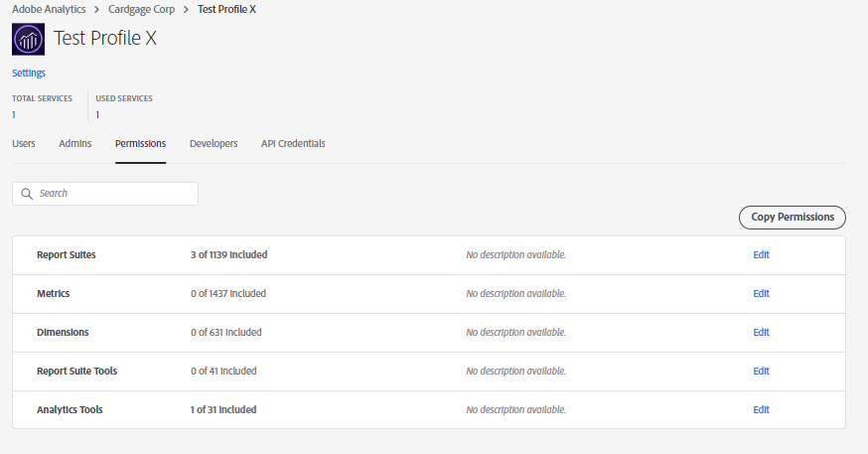
Task: Click in the Search input field
Action: (x=114, y=194)
